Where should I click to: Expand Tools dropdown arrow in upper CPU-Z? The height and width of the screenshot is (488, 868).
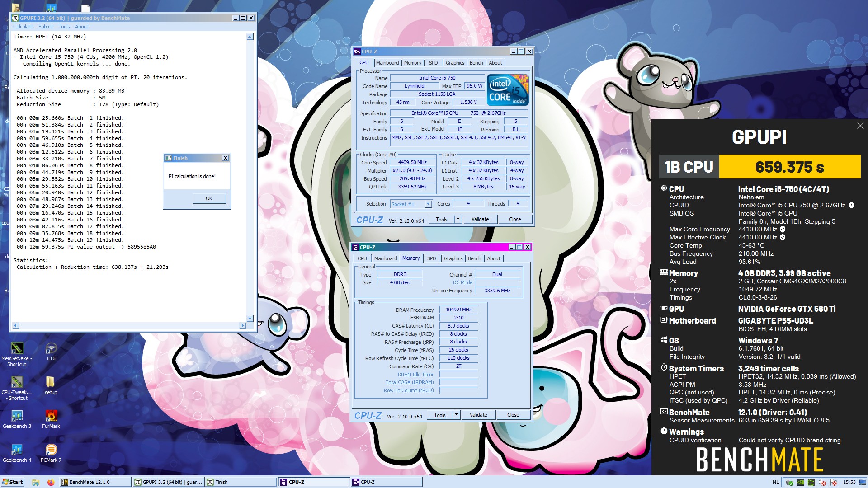458,219
